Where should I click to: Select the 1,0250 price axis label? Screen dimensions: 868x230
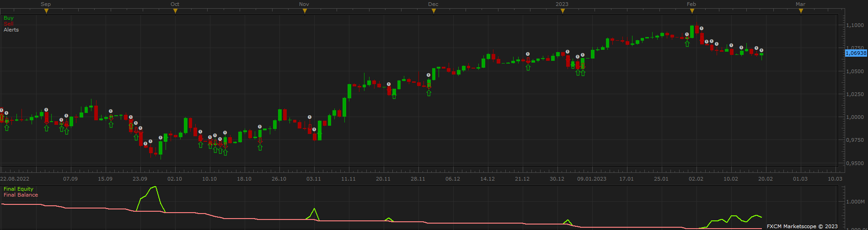click(855, 94)
